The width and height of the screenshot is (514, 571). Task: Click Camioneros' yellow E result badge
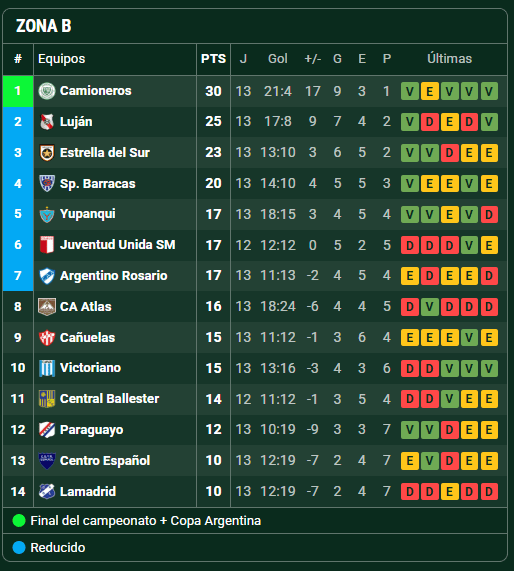[429, 91]
